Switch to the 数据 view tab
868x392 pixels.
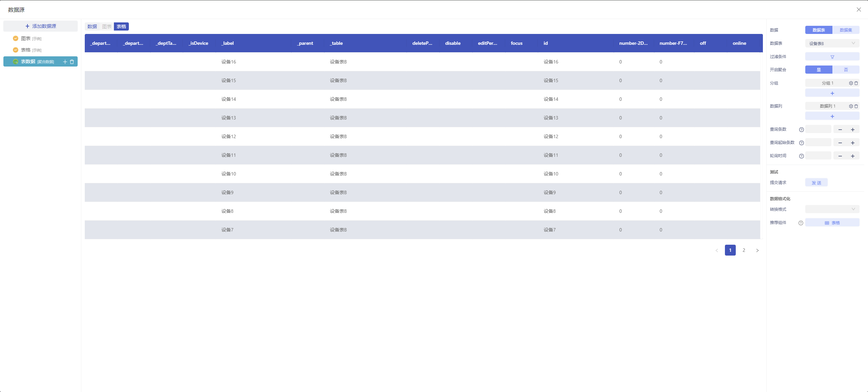tap(92, 26)
